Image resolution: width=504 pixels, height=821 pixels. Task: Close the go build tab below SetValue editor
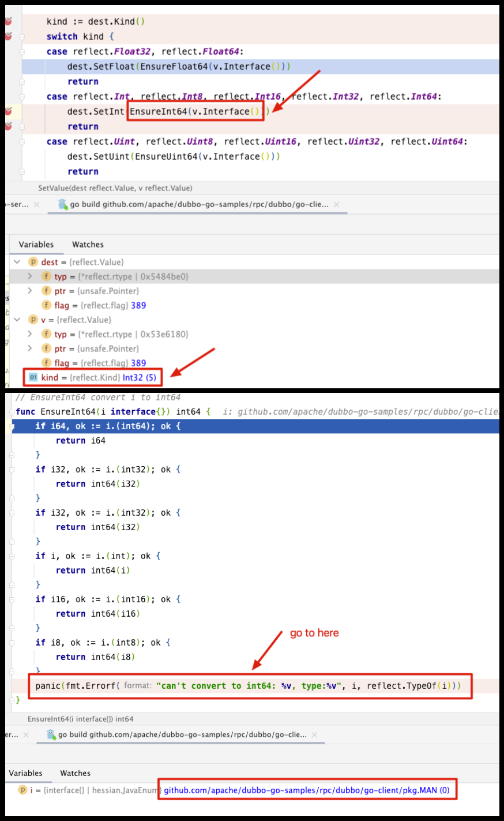coord(337,204)
